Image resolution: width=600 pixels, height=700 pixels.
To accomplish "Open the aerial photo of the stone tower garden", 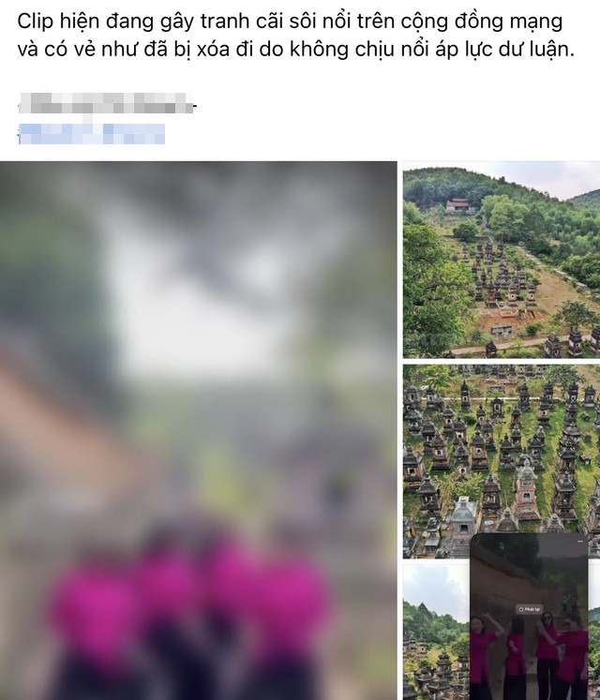I will point(502,461).
